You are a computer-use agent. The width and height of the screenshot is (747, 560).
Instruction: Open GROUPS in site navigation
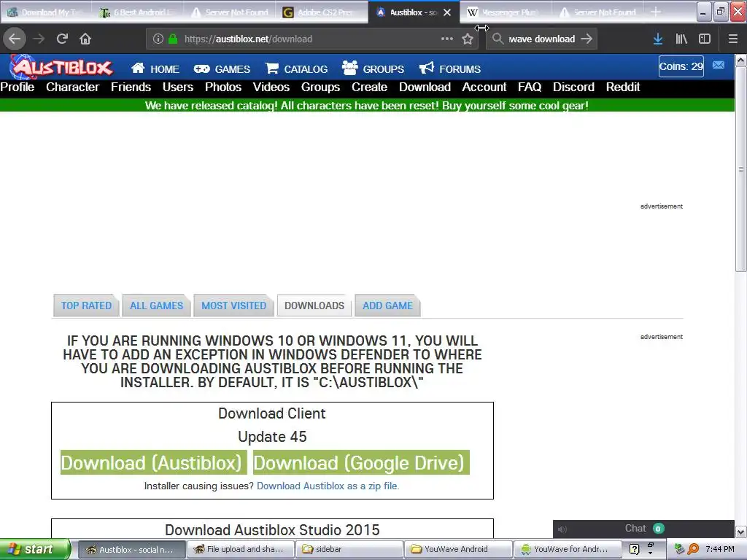(373, 69)
